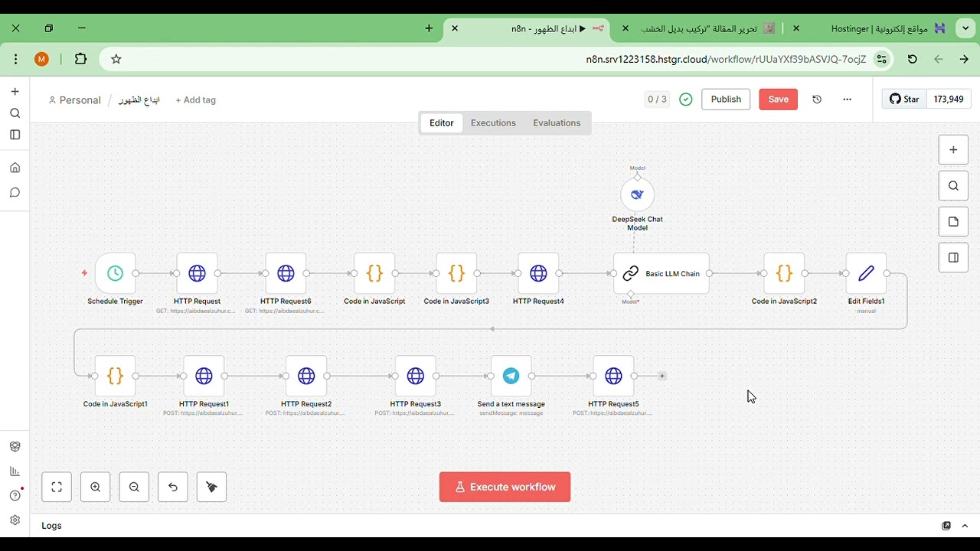Open the templates cube icon in sidebar
This screenshot has height=551, width=980.
click(x=15, y=447)
